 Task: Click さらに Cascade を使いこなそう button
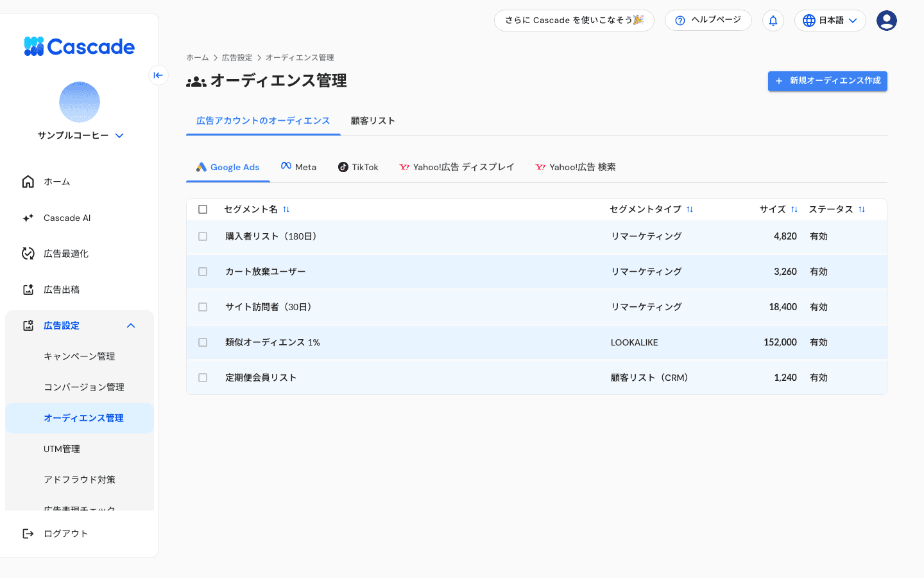coord(574,20)
